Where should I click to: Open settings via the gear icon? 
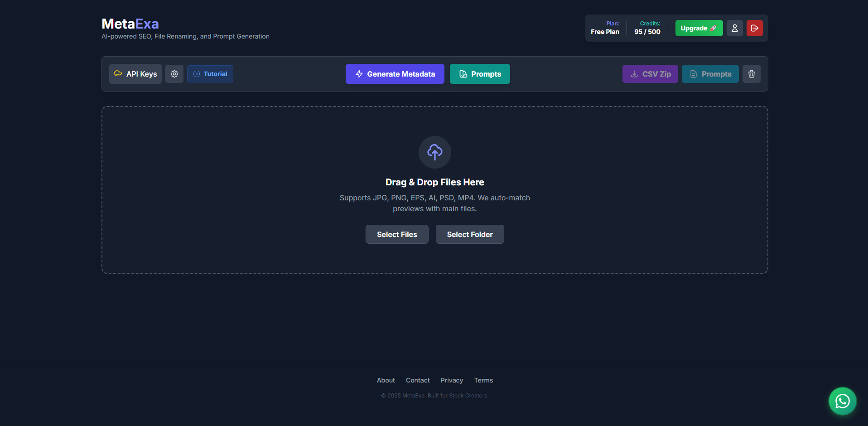174,73
